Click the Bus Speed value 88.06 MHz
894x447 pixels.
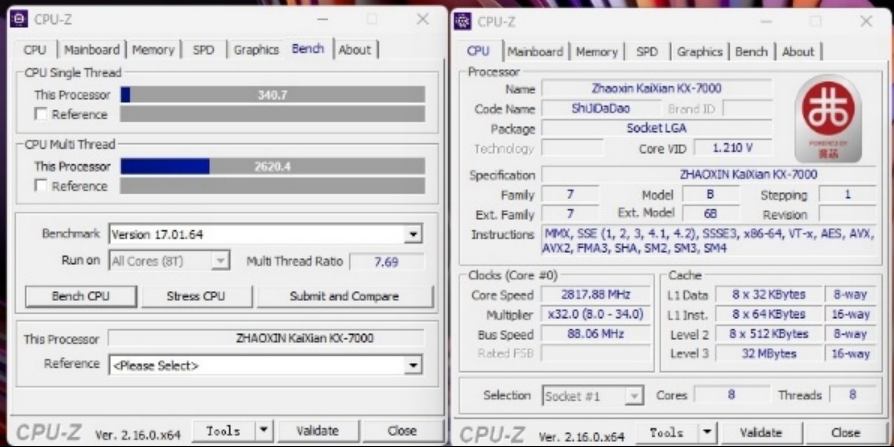(596, 334)
